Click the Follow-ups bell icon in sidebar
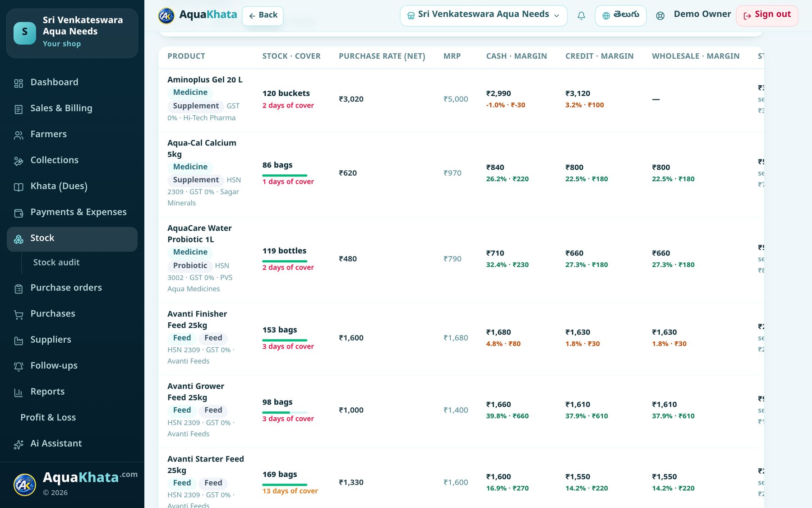Viewport: 812px width, 508px height. (18, 366)
